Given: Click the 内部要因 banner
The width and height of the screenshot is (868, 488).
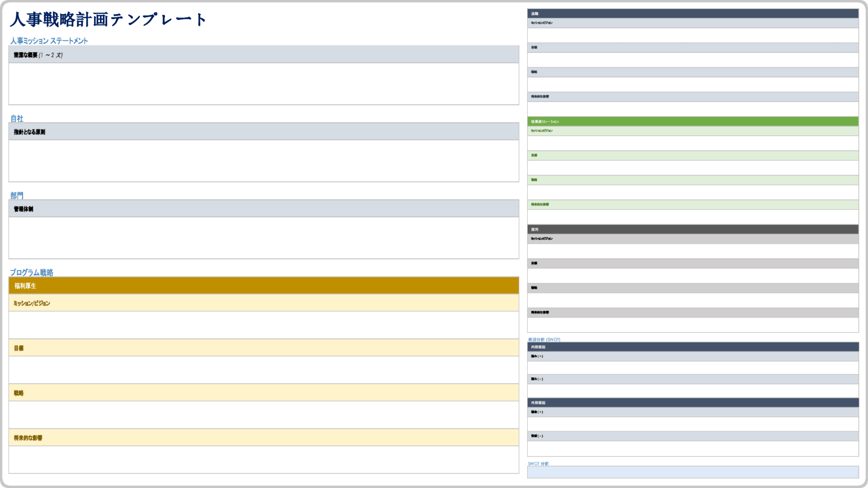Looking at the screenshot, I should (693, 347).
